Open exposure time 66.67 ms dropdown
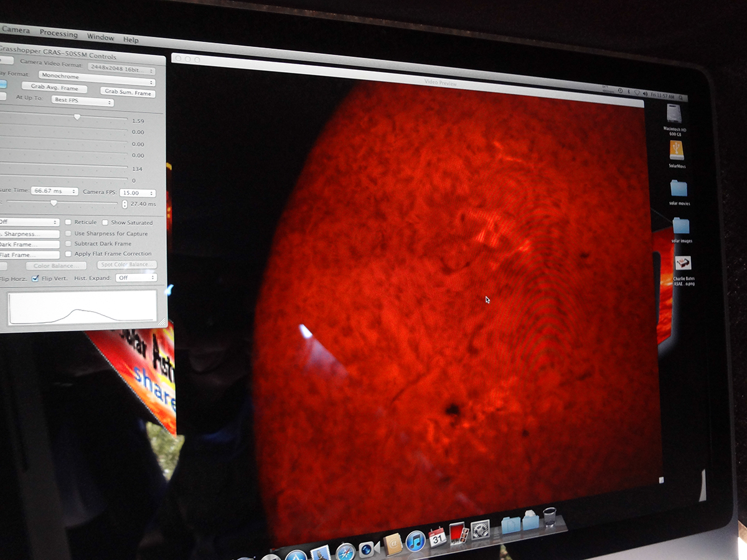Screen dimensions: 747x560 54,191
